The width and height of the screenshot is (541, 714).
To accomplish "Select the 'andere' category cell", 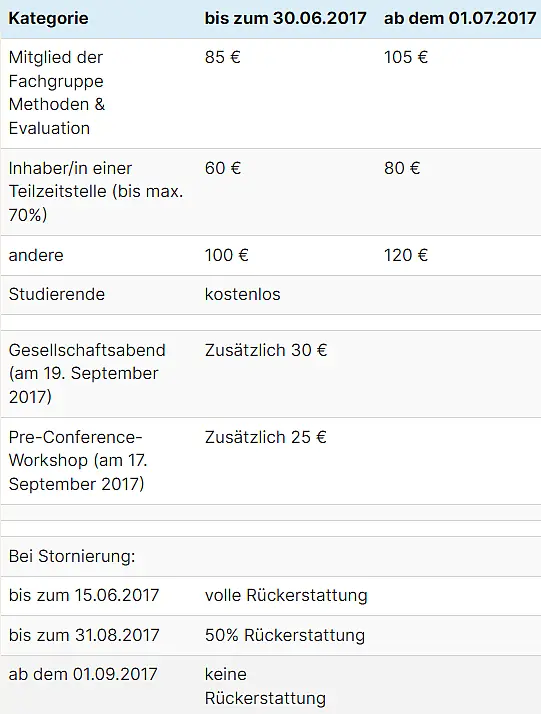I will point(36,255).
